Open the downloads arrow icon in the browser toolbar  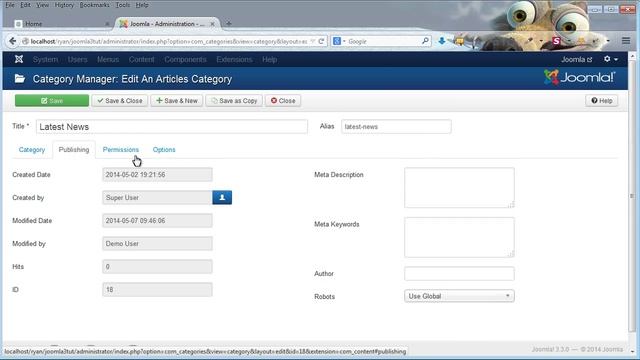[442, 41]
